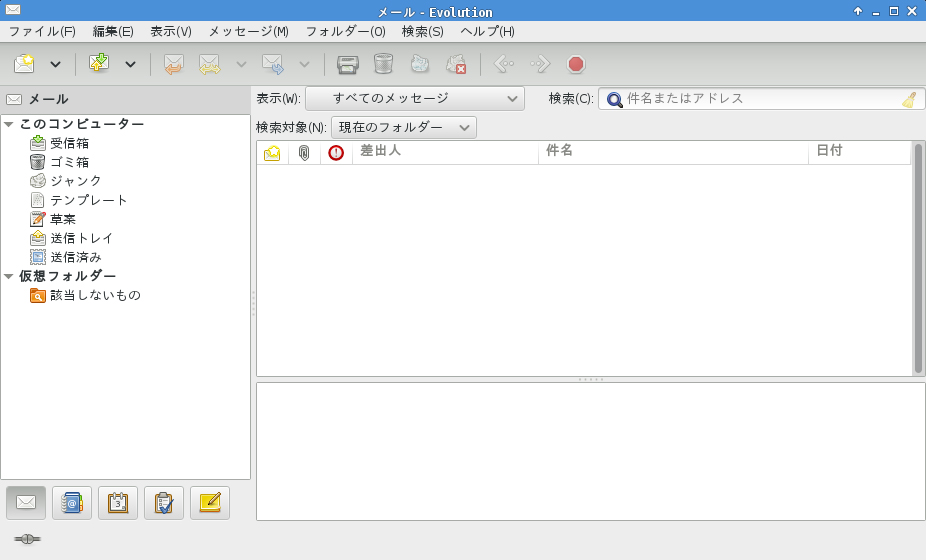Collapse the このコンピューター tree section
The width and height of the screenshot is (926, 560).
point(9,124)
